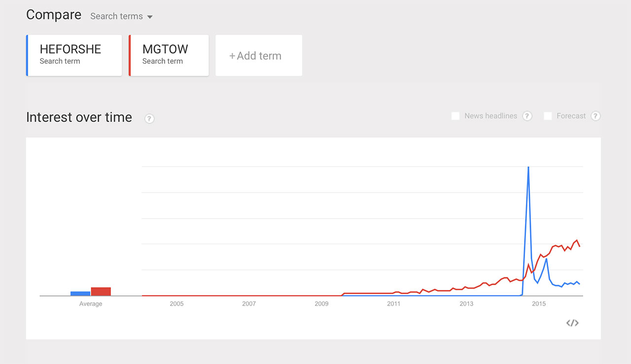Click help icon next to Forecast
631x364 pixels.
[x=596, y=116]
